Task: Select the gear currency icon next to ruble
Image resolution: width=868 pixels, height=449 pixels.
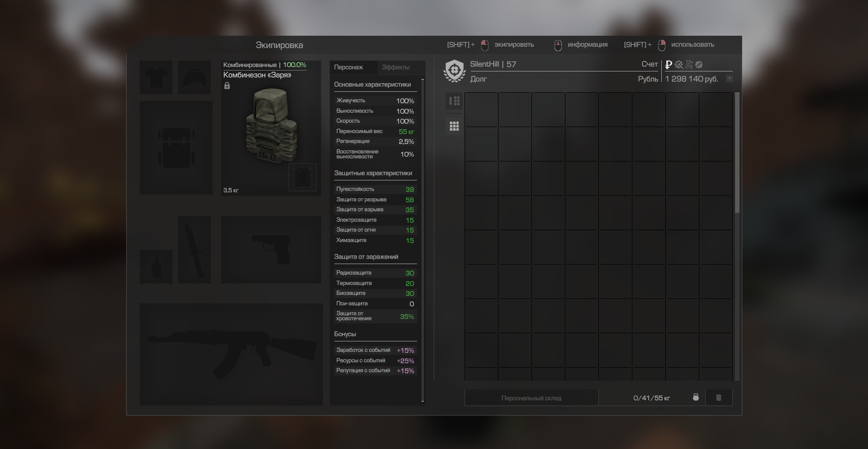Action: click(678, 65)
